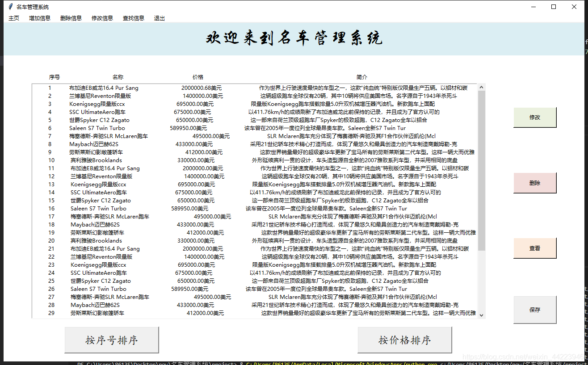Select row 9 劳斯莱斯幻影敞篷轿车
The image size is (588, 365).
255,152
